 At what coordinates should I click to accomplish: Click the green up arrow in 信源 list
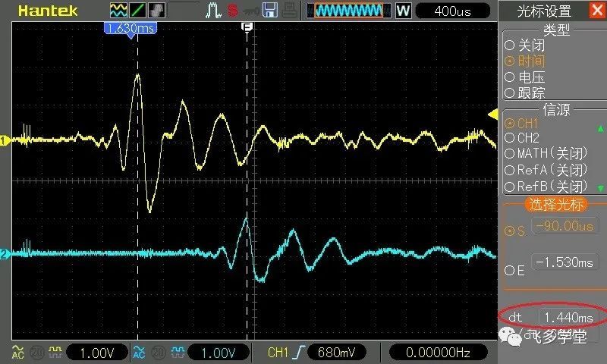coord(600,128)
